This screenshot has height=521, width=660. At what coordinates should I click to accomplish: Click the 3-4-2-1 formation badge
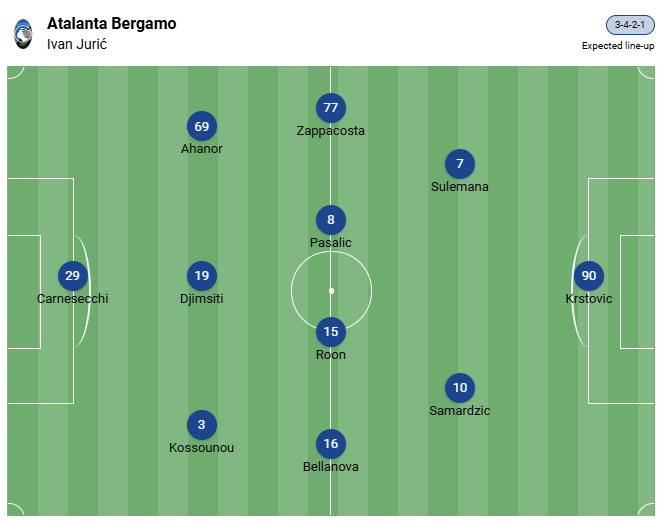pyautogui.click(x=630, y=25)
